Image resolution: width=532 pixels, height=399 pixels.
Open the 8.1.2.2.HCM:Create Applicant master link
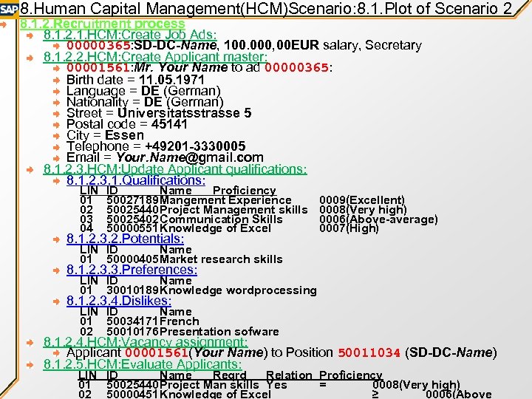[155, 57]
